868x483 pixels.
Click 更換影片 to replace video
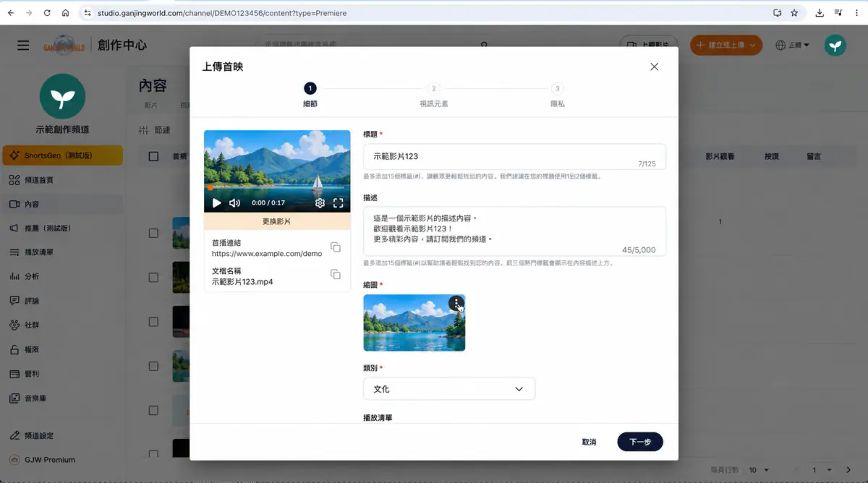point(277,221)
